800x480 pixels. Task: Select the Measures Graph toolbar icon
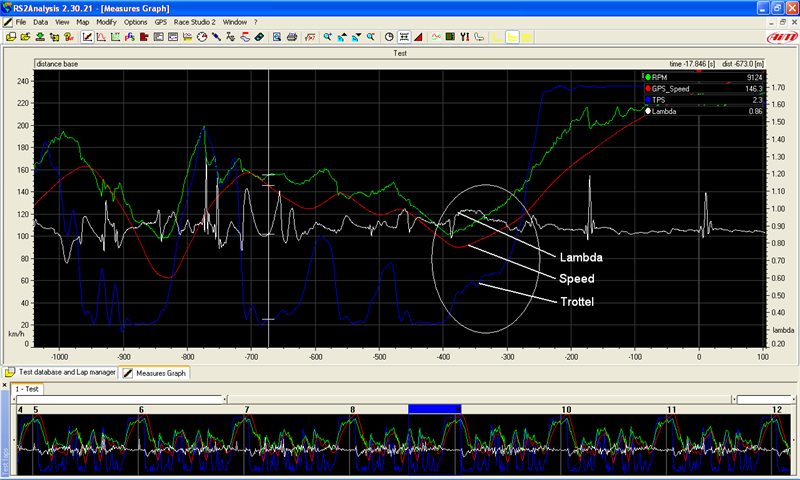(87, 37)
